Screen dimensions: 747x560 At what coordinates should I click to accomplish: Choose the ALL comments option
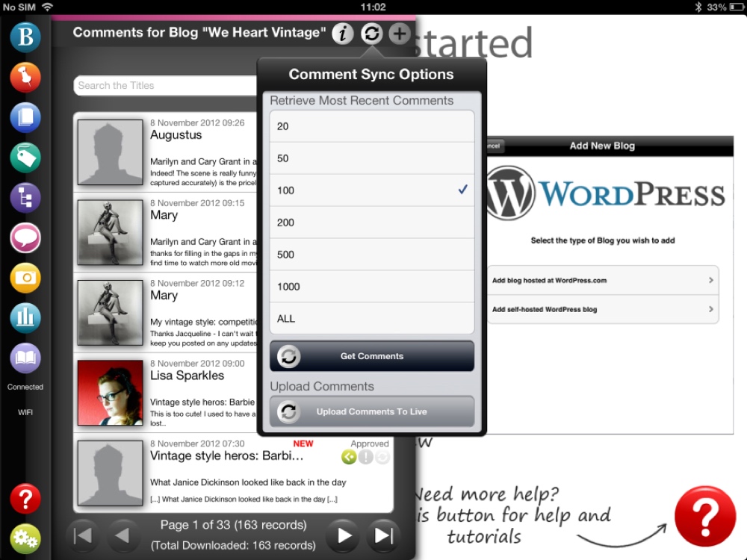[371, 319]
